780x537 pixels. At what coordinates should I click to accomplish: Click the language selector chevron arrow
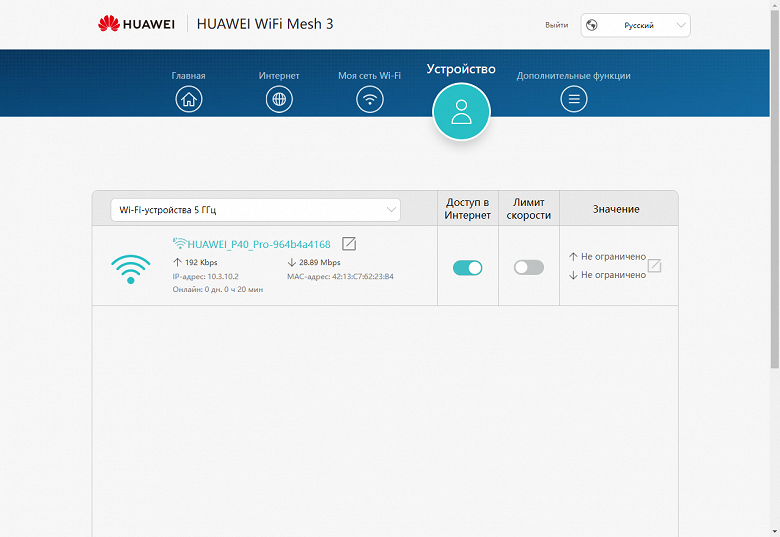pyautogui.click(x=681, y=25)
